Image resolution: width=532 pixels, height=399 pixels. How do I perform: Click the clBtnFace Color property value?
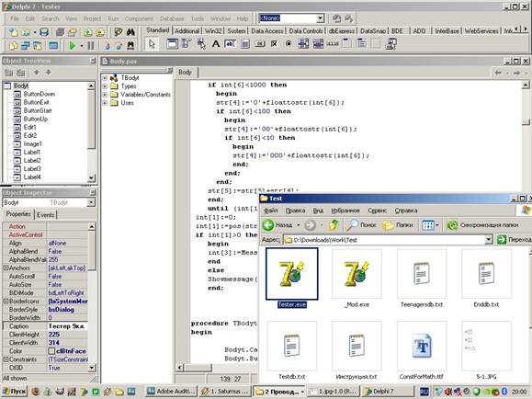[67, 351]
